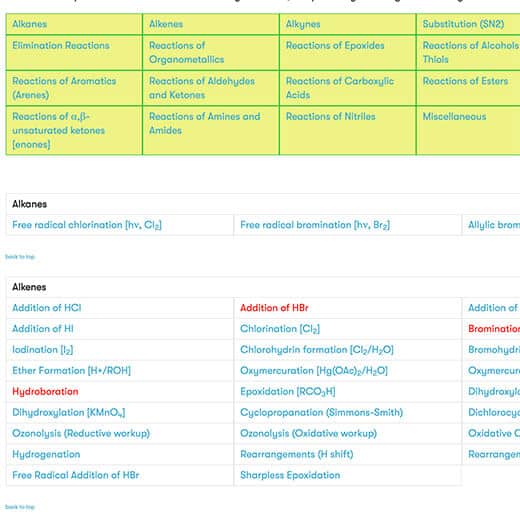Open Oxymercuration [Hg(OAc)2/H2O] link
This screenshot has width=520, height=524.
click(x=314, y=371)
